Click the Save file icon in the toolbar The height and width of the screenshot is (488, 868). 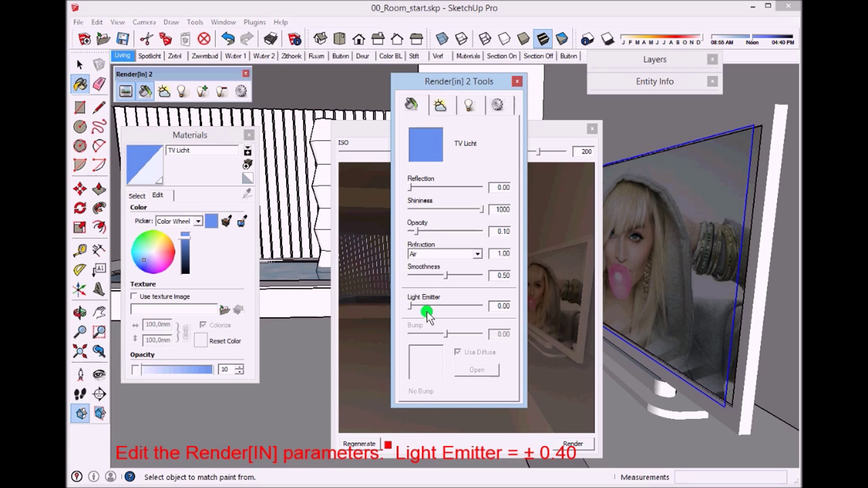pyautogui.click(x=123, y=39)
